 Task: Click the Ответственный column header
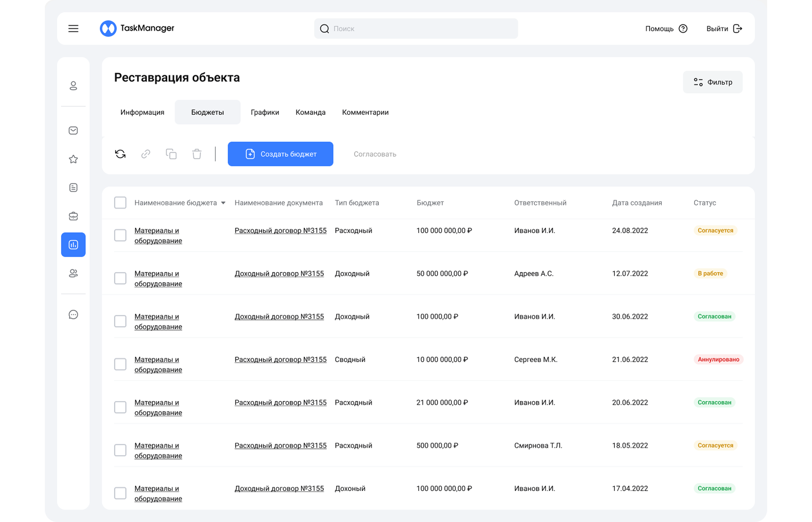click(540, 203)
